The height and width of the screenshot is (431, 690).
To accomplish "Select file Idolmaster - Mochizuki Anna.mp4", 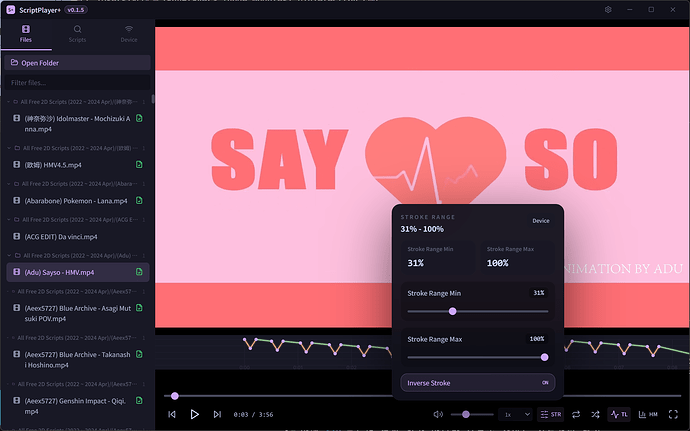I will (x=77, y=124).
